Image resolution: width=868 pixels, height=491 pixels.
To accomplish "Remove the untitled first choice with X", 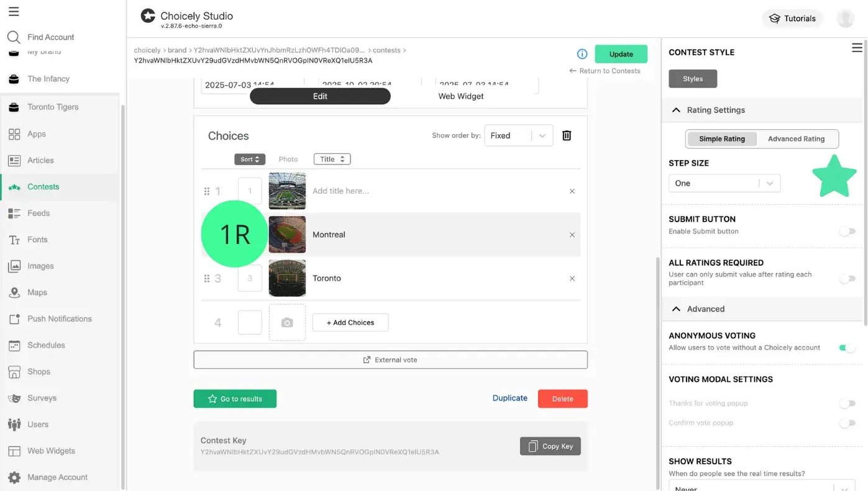I will pyautogui.click(x=572, y=191).
